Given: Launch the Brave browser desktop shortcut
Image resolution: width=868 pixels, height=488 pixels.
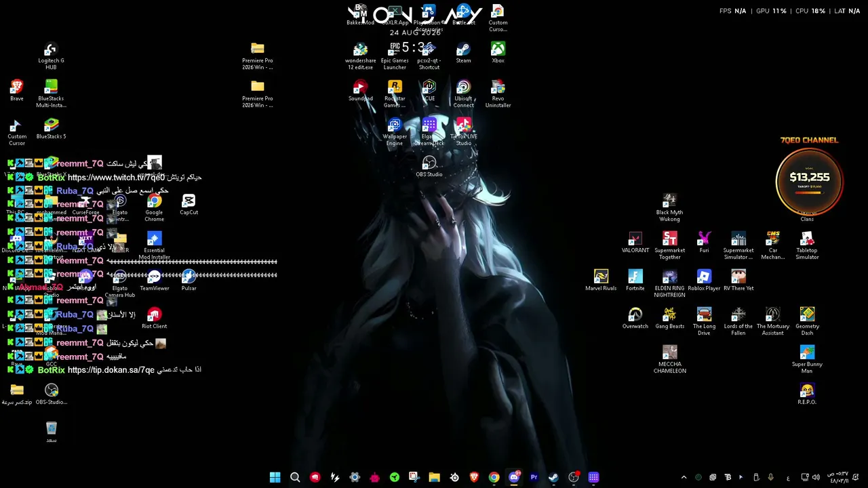Looking at the screenshot, I should click(17, 90).
